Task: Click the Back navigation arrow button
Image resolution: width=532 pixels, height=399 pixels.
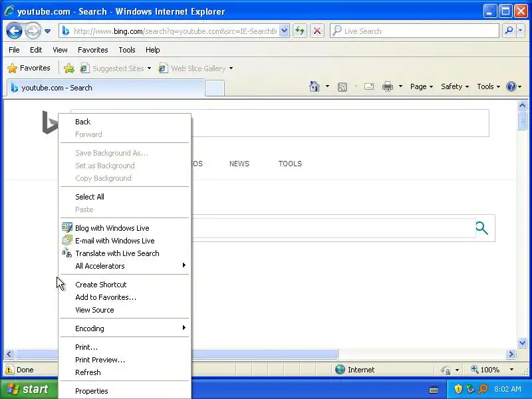Action: coord(14,31)
